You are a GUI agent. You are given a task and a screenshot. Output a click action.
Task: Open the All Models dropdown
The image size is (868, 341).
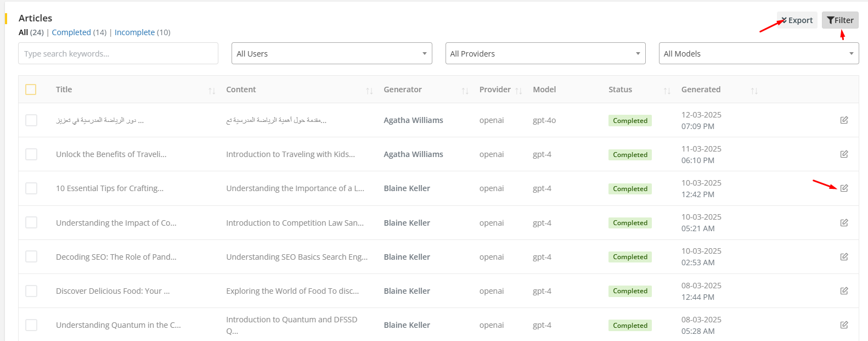[758, 54]
